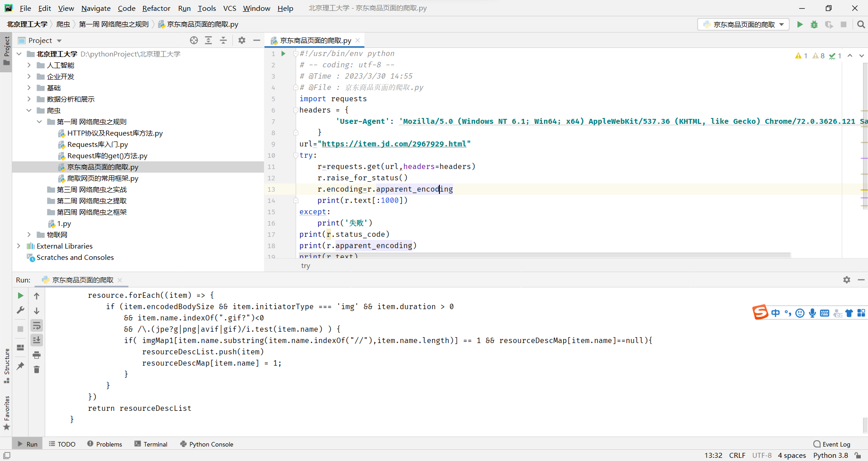Move down the stack trace arrow

coord(37,310)
